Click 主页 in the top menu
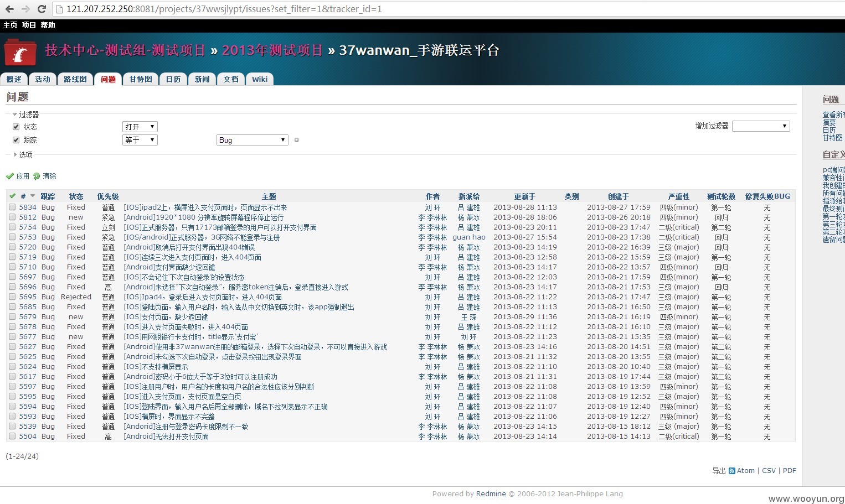This screenshot has width=845, height=504. 11,25
